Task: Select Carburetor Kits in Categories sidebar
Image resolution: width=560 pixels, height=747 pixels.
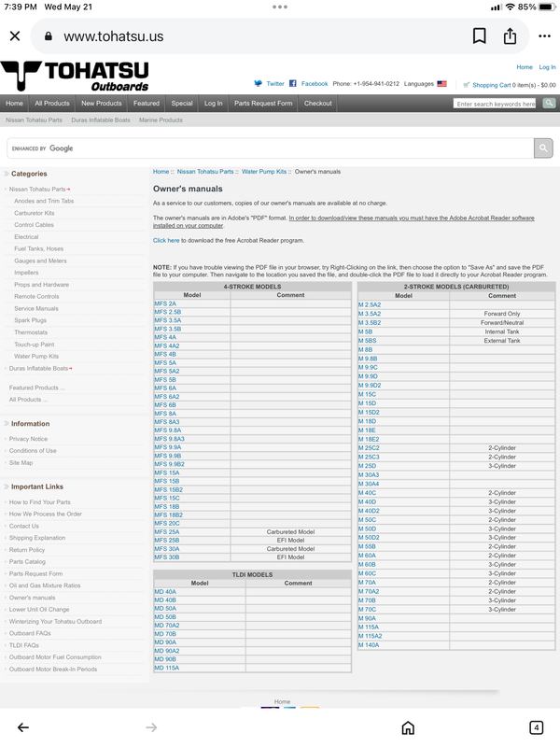Action: tap(35, 213)
